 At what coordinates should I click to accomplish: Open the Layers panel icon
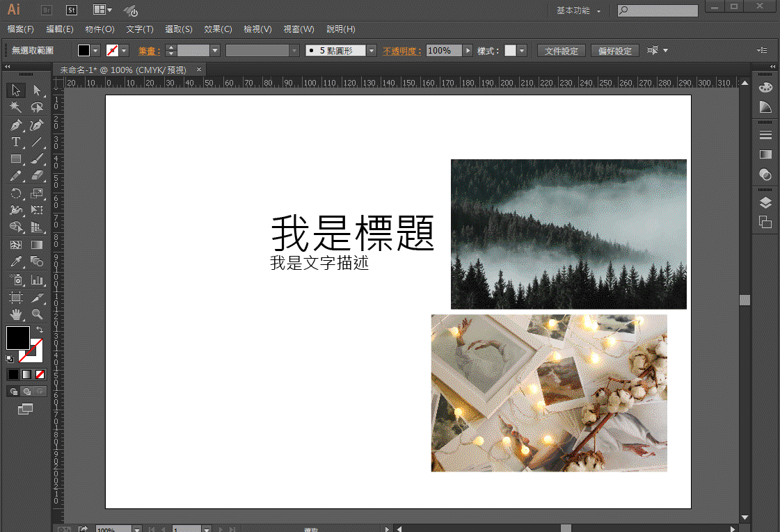click(765, 202)
